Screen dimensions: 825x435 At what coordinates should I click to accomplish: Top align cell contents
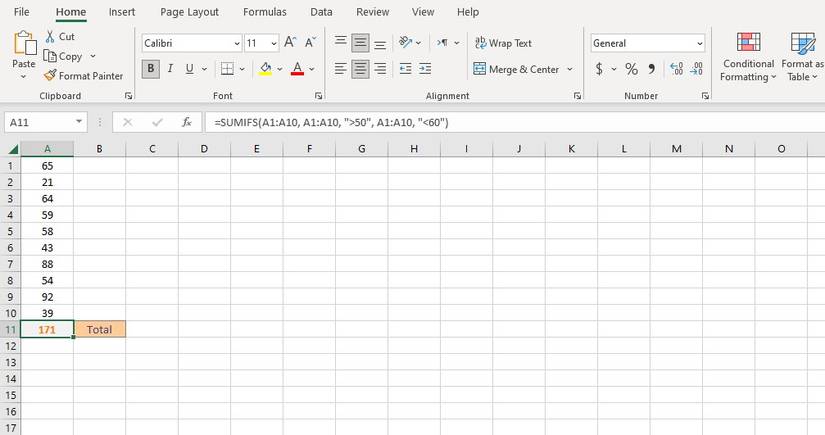click(x=341, y=42)
